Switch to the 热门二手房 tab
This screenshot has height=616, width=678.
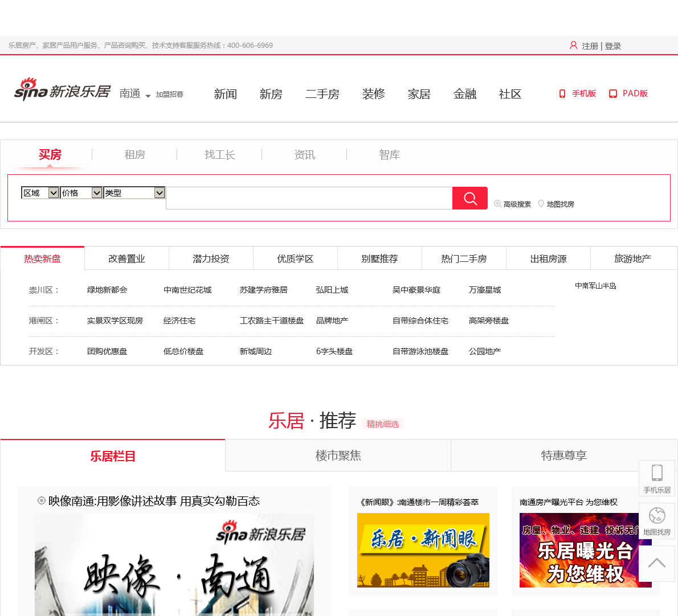(x=464, y=258)
